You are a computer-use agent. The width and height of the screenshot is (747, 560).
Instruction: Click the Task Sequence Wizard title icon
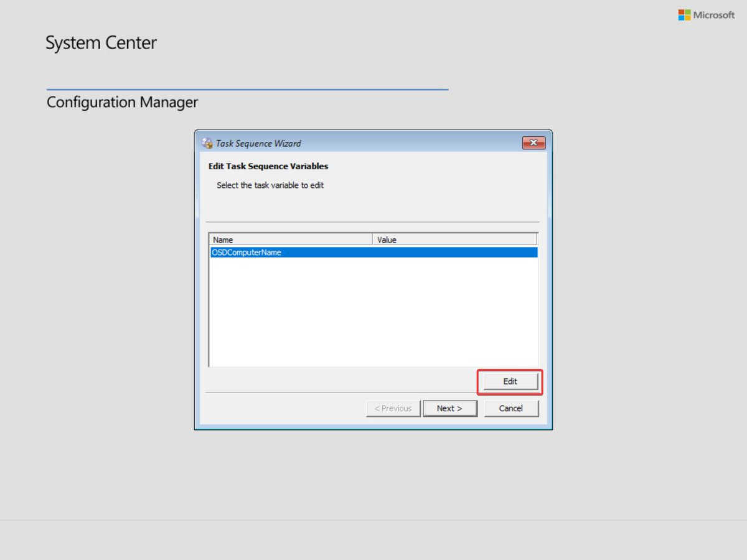pyautogui.click(x=207, y=143)
